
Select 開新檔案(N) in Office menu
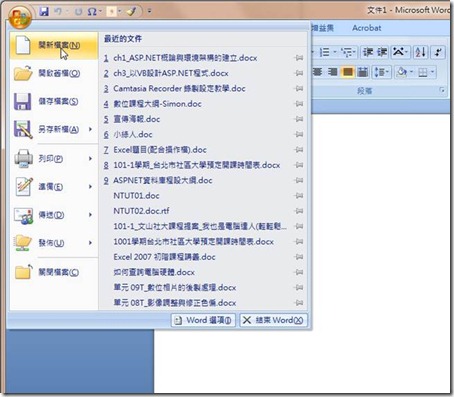[54, 46]
